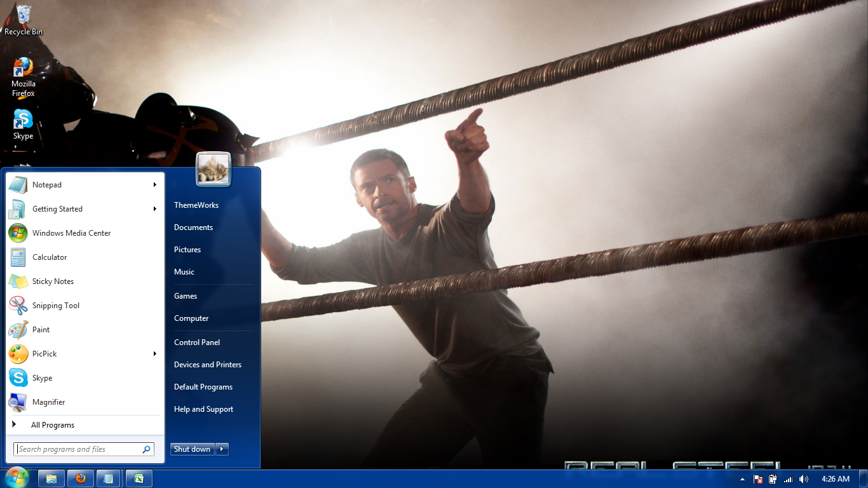Image resolution: width=868 pixels, height=488 pixels.
Task: Launch Excel from the taskbar
Action: (x=138, y=478)
